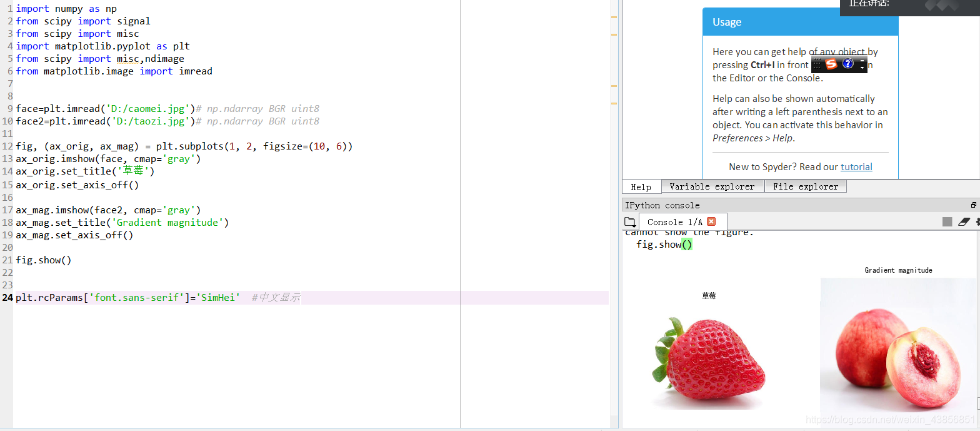980x431 pixels.
Task: Click the '草莓' title string in line 13
Action: pos(133,171)
